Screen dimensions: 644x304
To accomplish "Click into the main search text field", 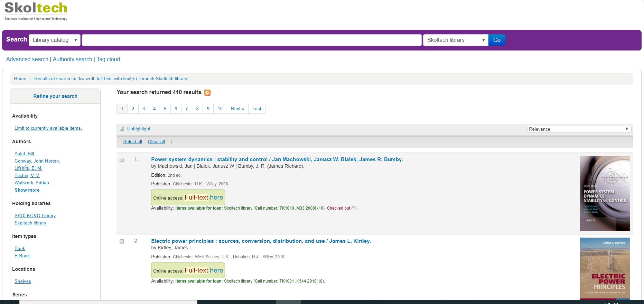I will coord(252,40).
